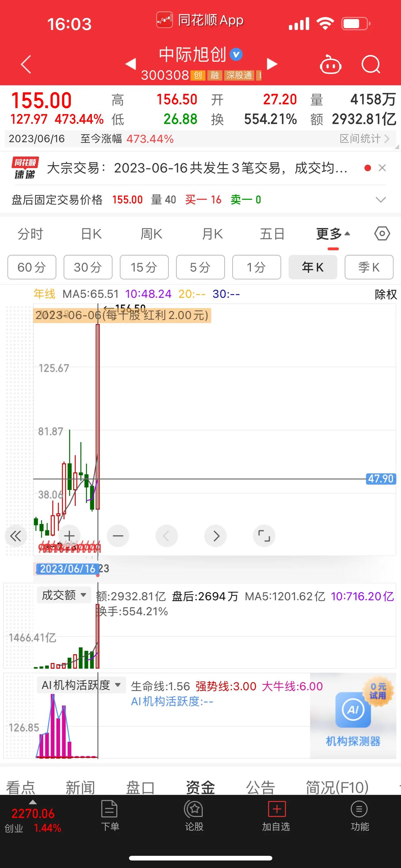401x868 pixels.
Task: Open the 看点 section tab
Action: coord(21,788)
